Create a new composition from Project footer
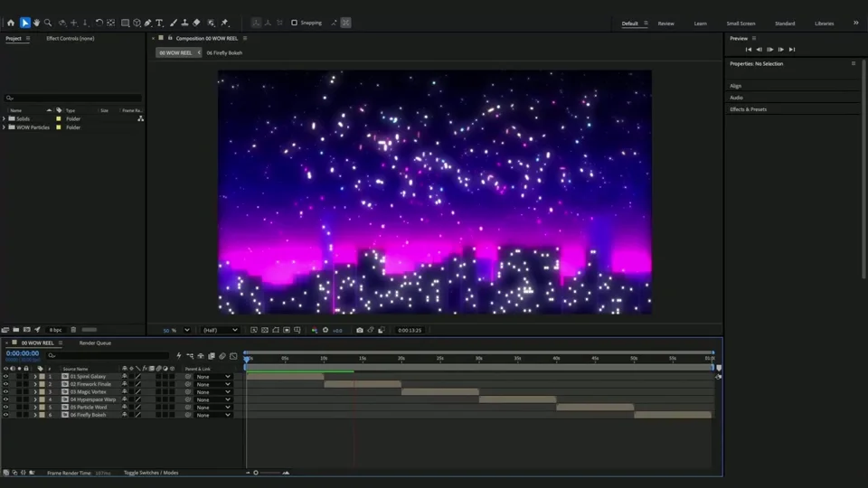This screenshot has height=488, width=868. [x=26, y=330]
